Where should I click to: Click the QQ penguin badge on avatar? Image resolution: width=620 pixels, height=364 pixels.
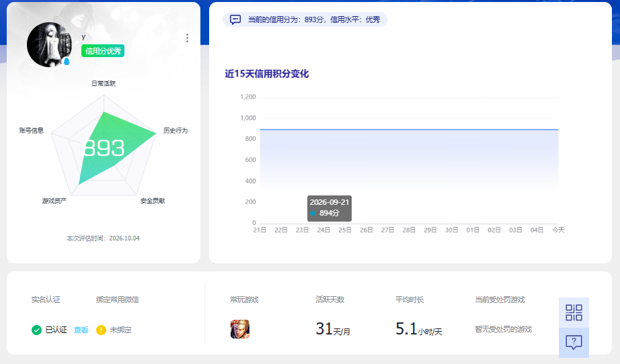point(67,61)
